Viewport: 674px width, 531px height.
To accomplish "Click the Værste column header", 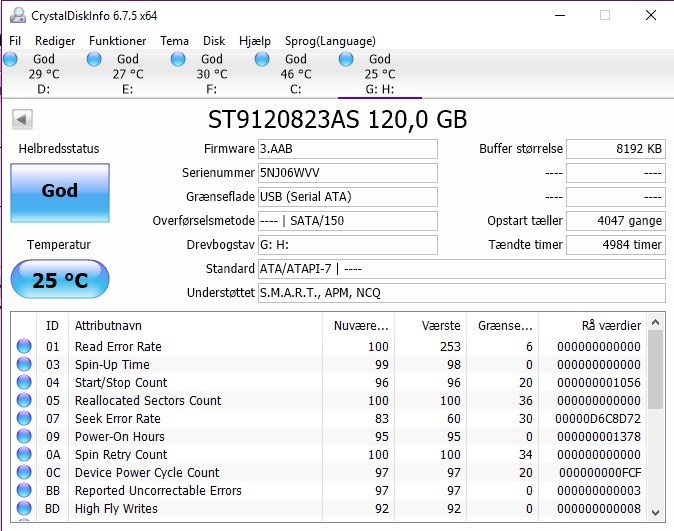I will 431,325.
